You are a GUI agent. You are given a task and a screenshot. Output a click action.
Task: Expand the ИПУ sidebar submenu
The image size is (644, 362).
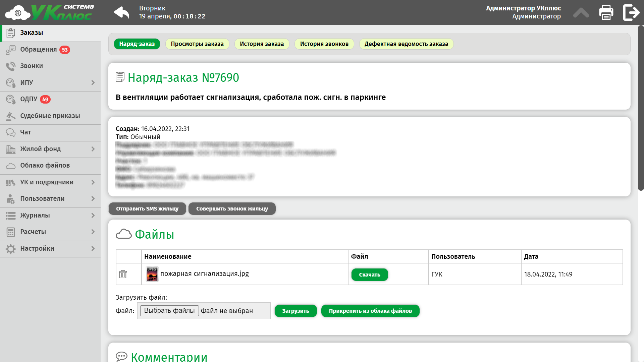(x=93, y=82)
